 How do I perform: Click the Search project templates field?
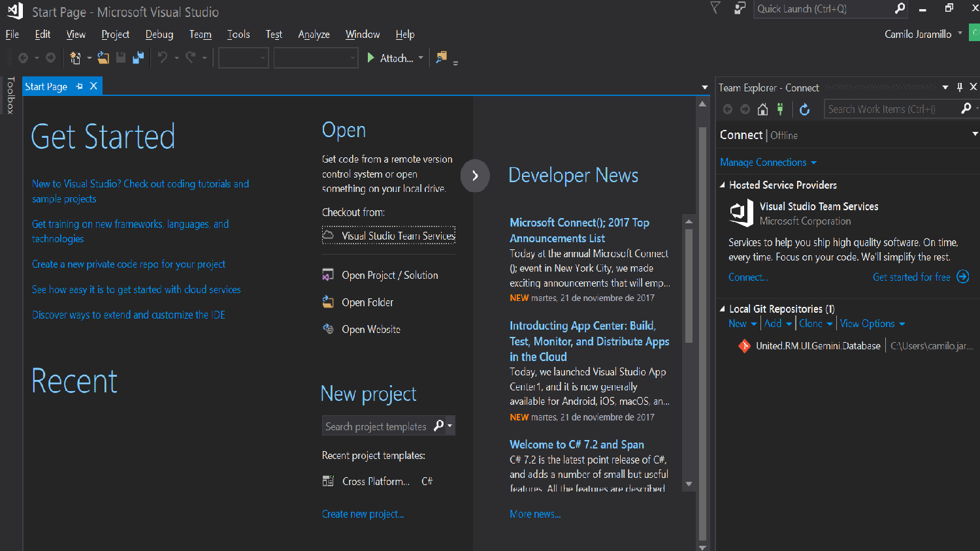pyautogui.click(x=376, y=426)
